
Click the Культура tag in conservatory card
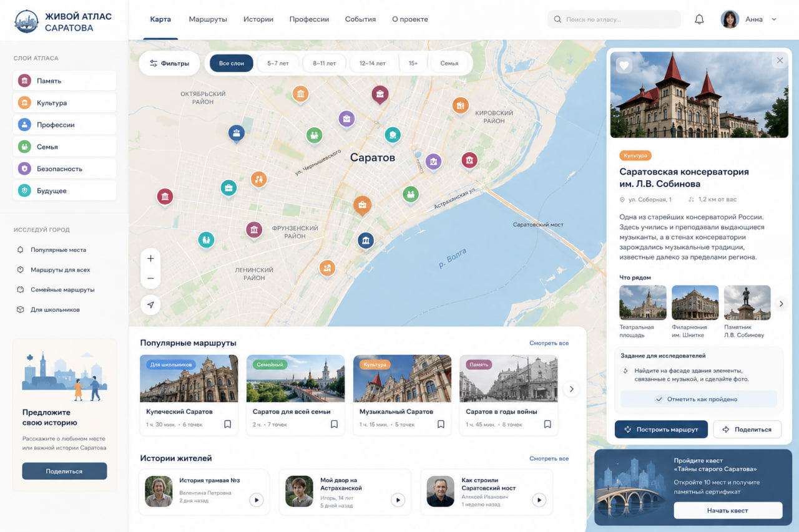tap(635, 155)
